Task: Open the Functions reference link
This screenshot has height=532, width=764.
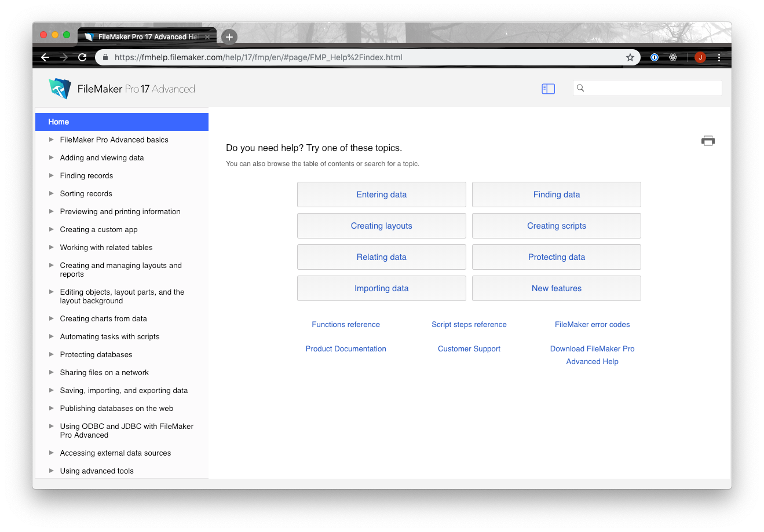Action: point(346,324)
